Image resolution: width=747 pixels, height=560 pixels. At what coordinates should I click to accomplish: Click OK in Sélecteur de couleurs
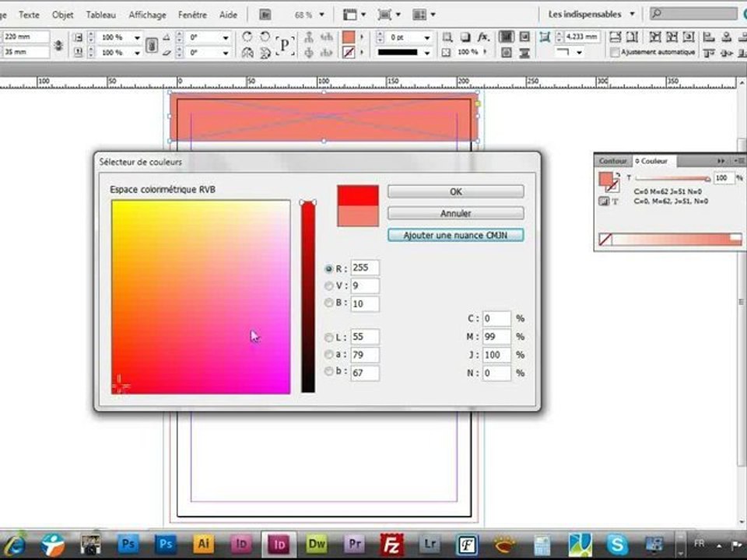coord(456,191)
